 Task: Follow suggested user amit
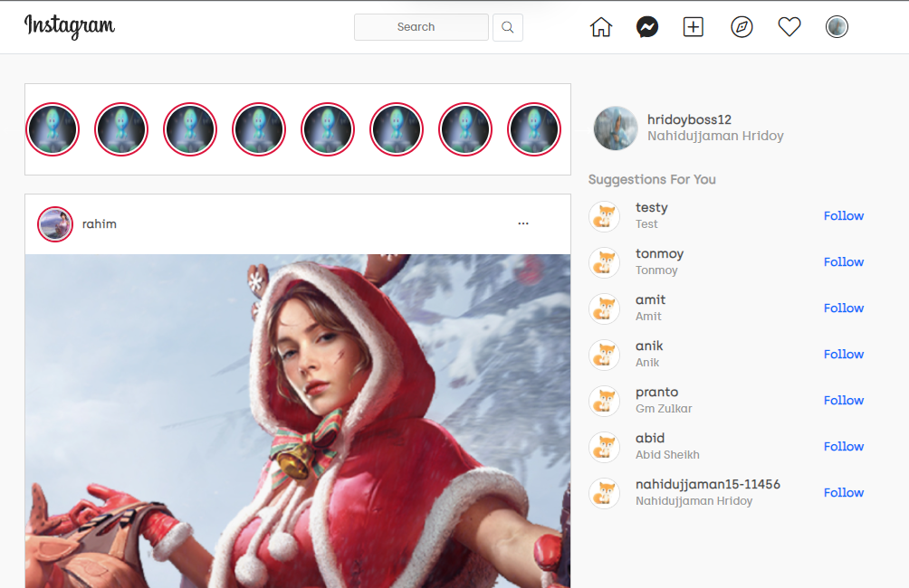point(843,308)
